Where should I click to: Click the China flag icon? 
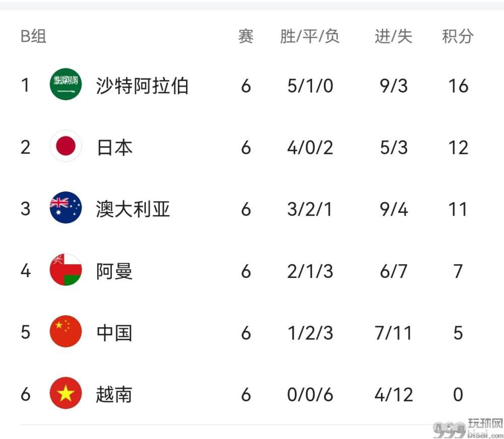(x=66, y=331)
